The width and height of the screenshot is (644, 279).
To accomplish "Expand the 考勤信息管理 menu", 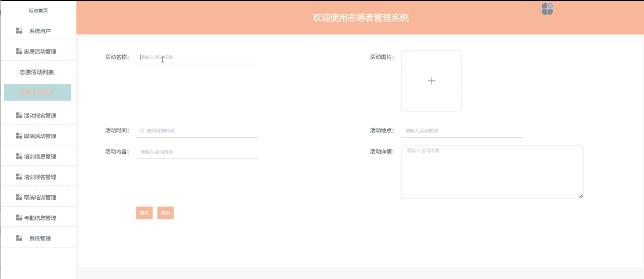I will (x=38, y=218).
